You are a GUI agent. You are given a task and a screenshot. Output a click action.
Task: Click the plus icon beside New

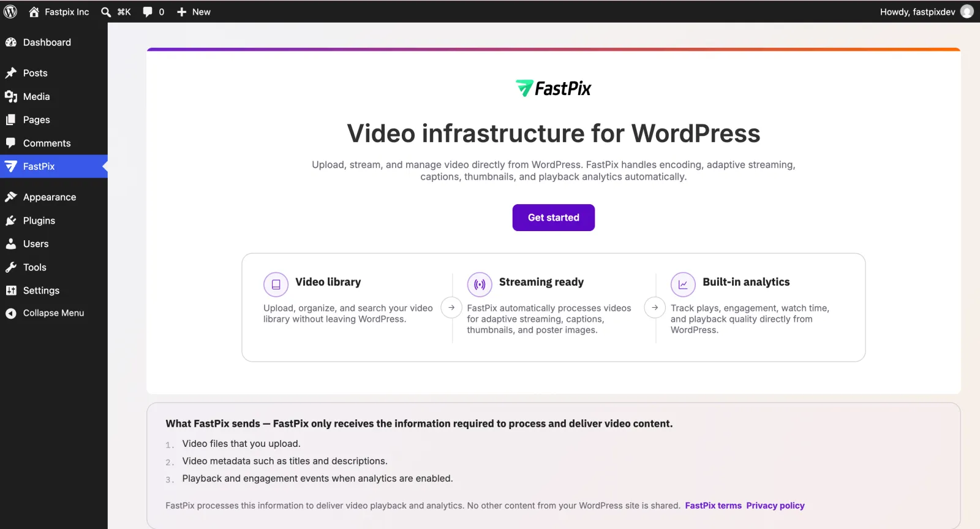click(181, 12)
